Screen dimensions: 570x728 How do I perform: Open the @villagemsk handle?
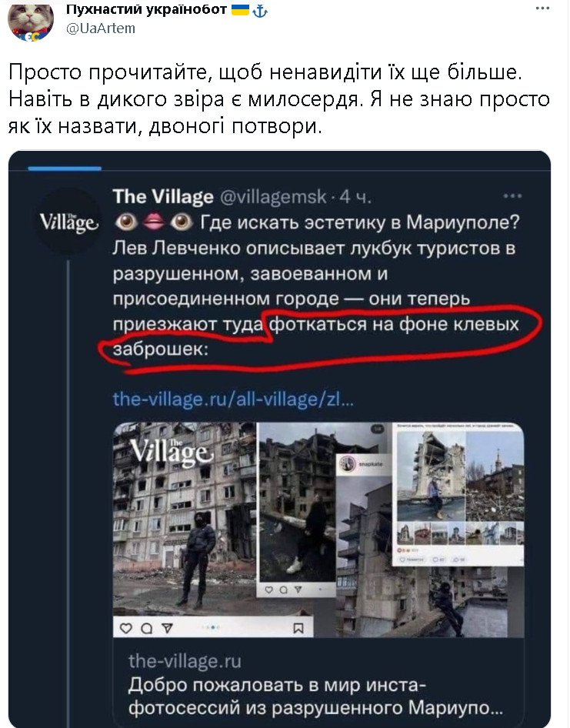[x=273, y=197]
